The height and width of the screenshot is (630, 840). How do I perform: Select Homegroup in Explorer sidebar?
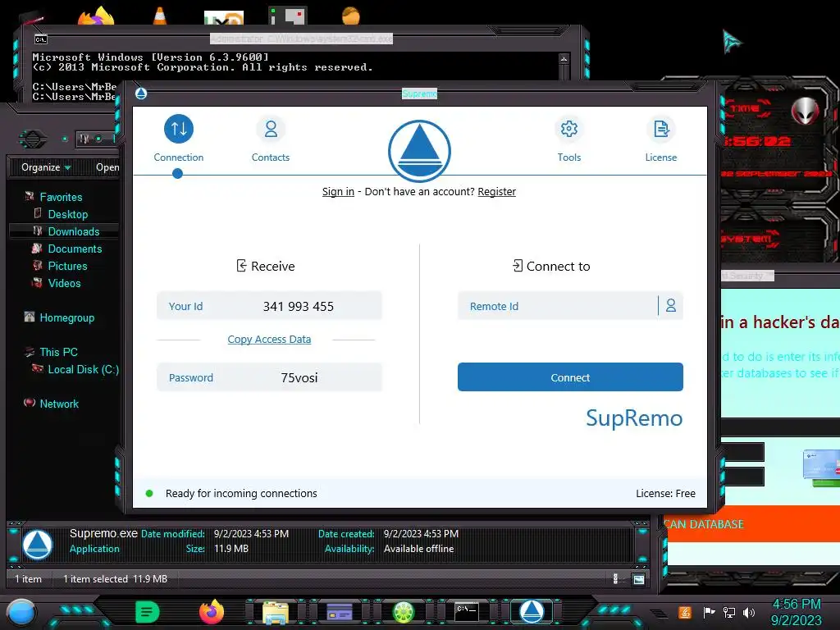67,317
